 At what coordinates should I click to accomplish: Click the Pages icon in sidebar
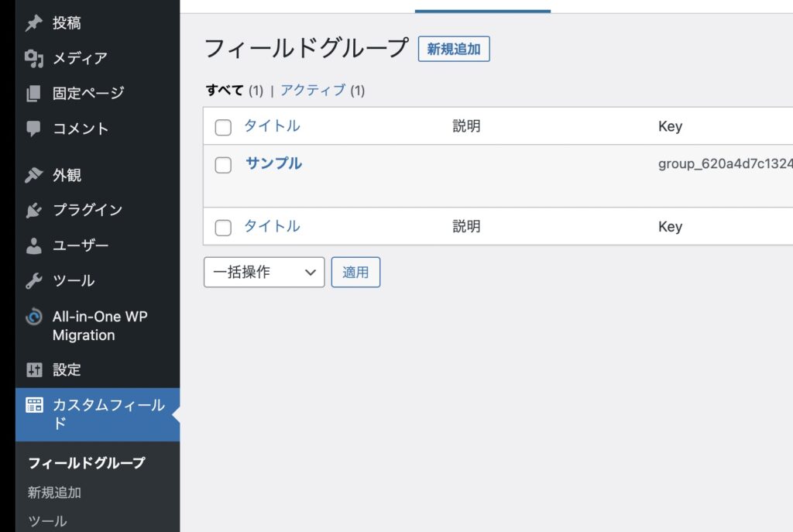click(33, 94)
